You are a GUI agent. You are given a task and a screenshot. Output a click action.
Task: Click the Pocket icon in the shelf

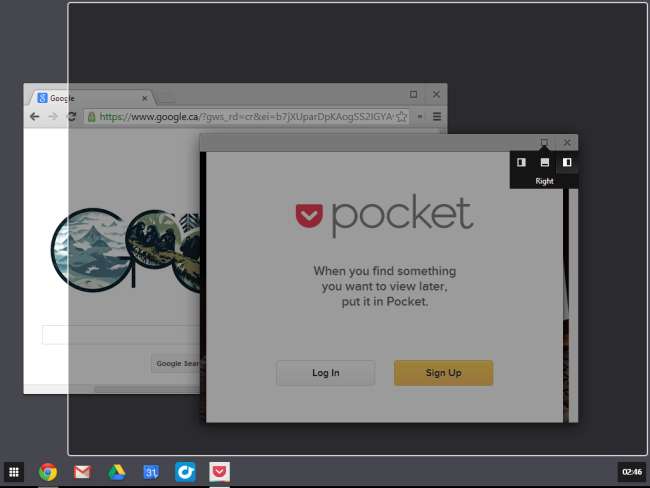219,472
